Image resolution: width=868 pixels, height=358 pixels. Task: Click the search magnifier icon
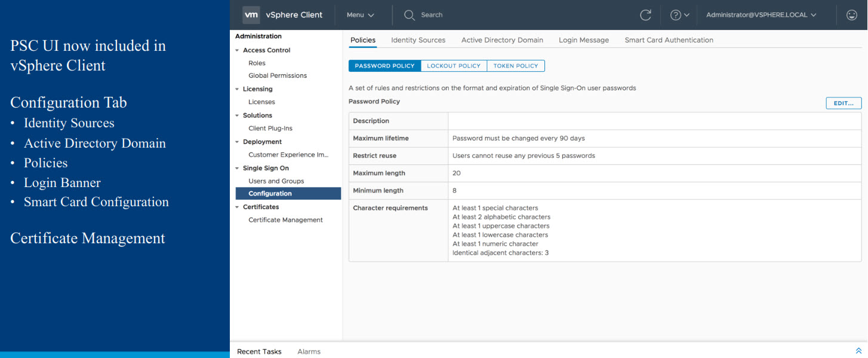coord(409,15)
